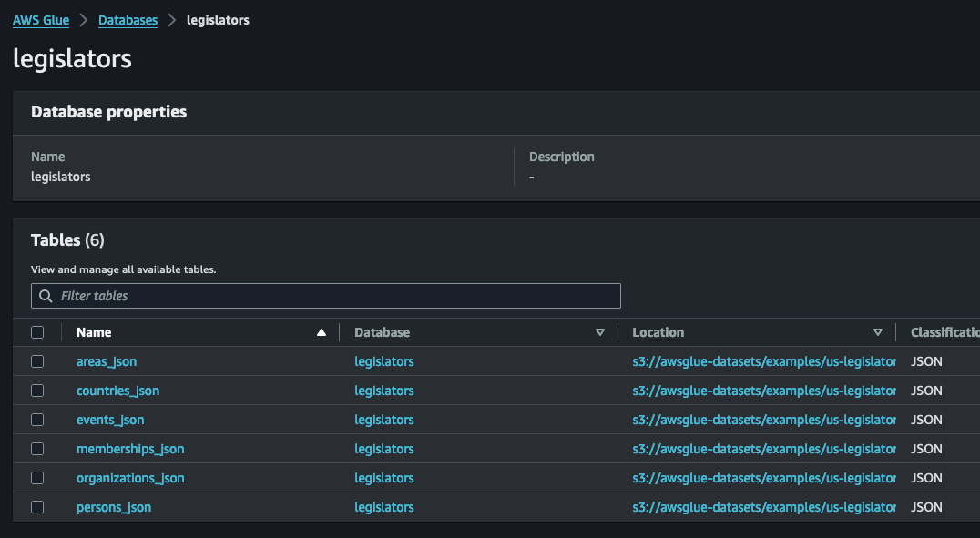The width and height of the screenshot is (980, 538).
Task: Check the memberships_json row checkbox
Action: [x=37, y=449]
